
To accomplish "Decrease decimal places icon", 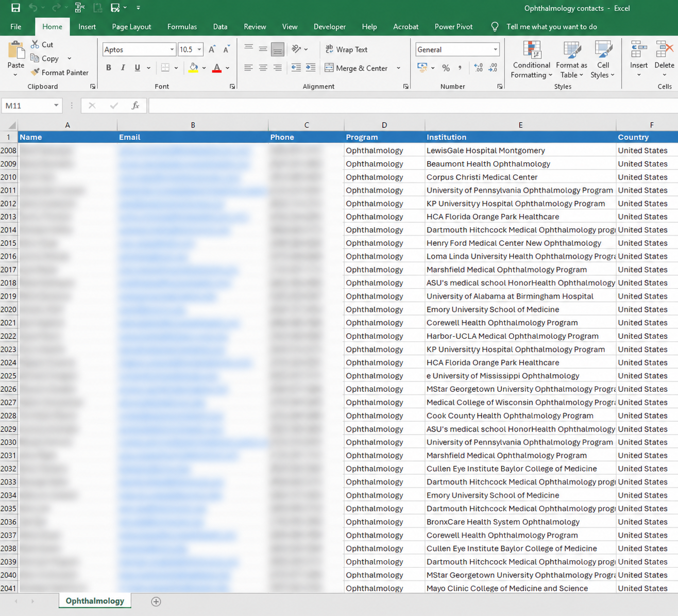I will pyautogui.click(x=493, y=68).
